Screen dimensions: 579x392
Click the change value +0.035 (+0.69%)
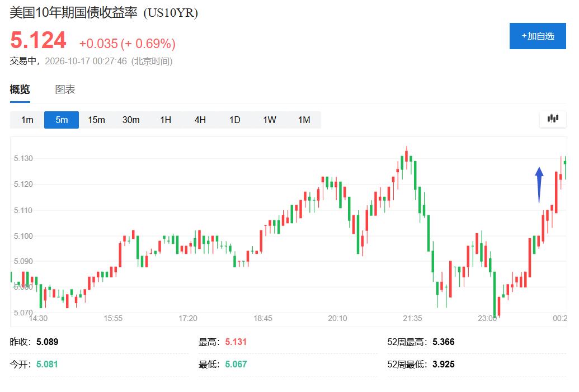[128, 44]
